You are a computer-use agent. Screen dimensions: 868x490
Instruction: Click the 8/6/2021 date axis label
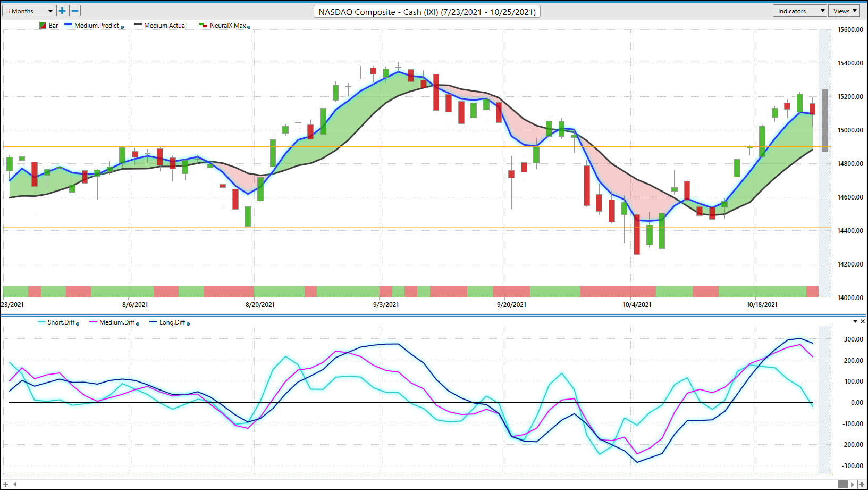(x=135, y=305)
